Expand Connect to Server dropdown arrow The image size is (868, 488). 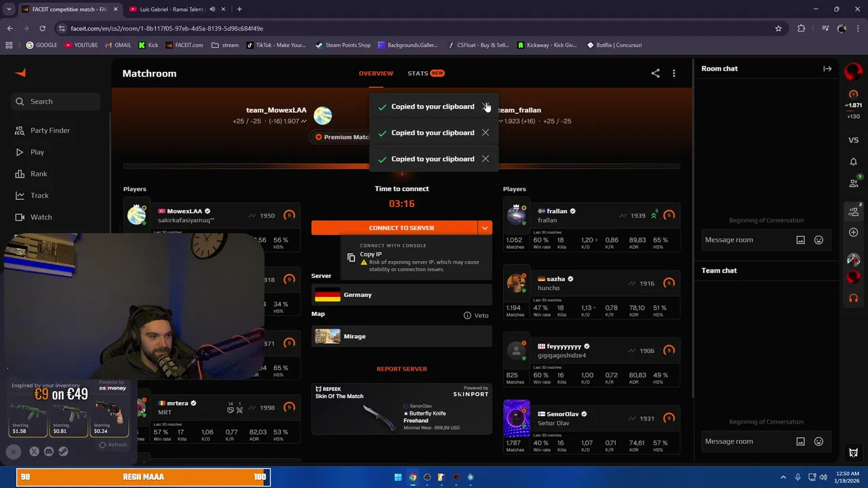485,228
